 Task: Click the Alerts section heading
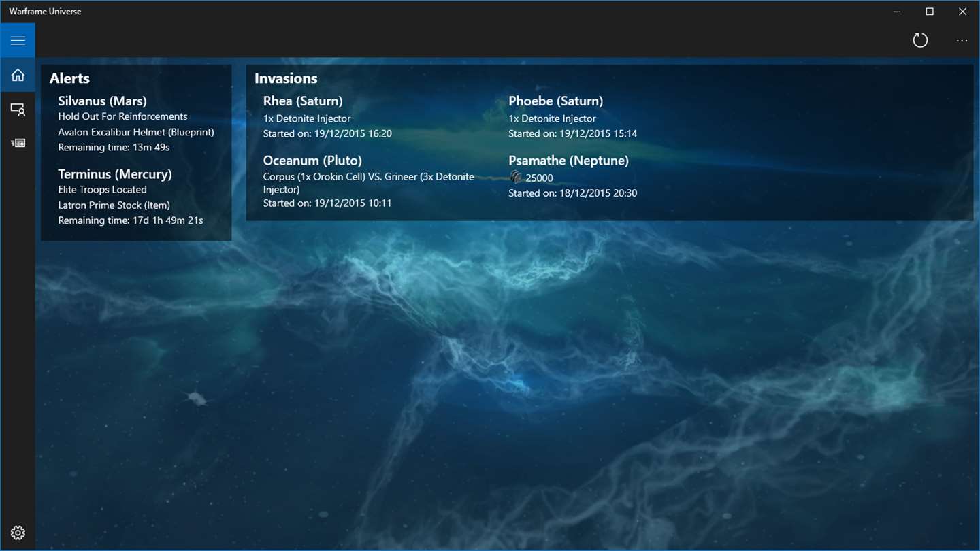pos(69,78)
